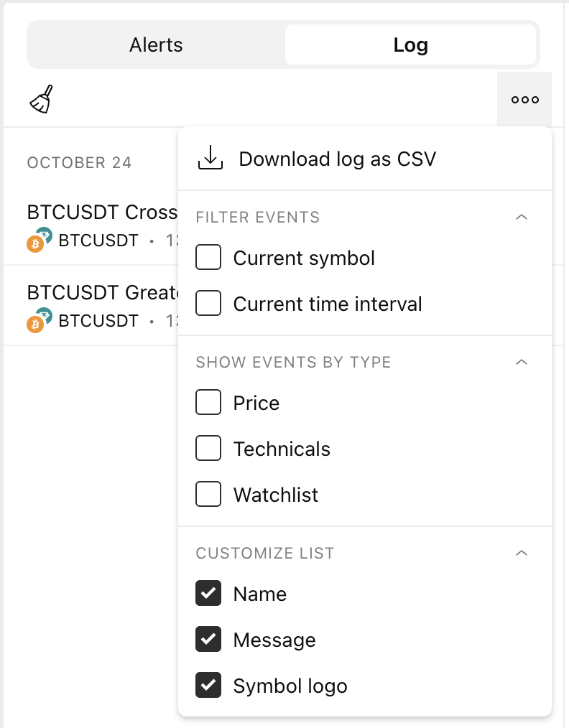Collapse the Show Events By Type section

522,362
